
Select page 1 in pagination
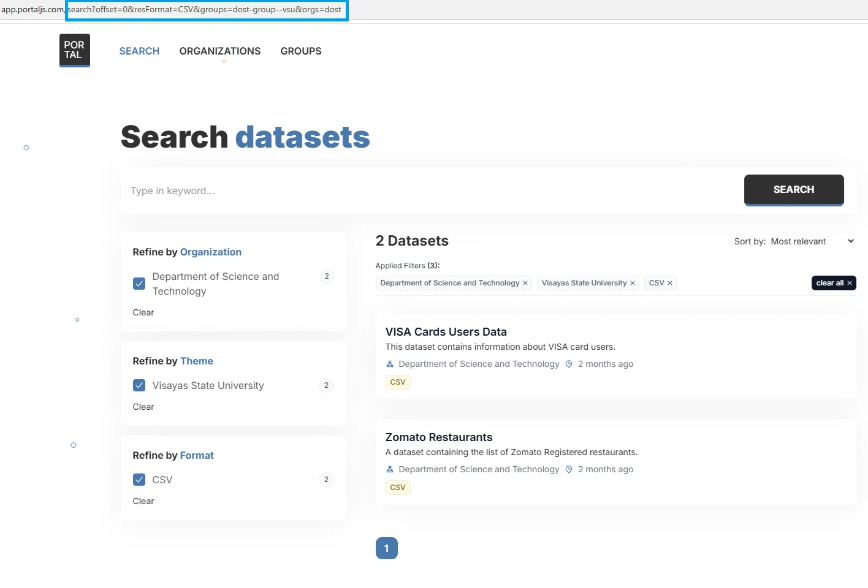387,548
